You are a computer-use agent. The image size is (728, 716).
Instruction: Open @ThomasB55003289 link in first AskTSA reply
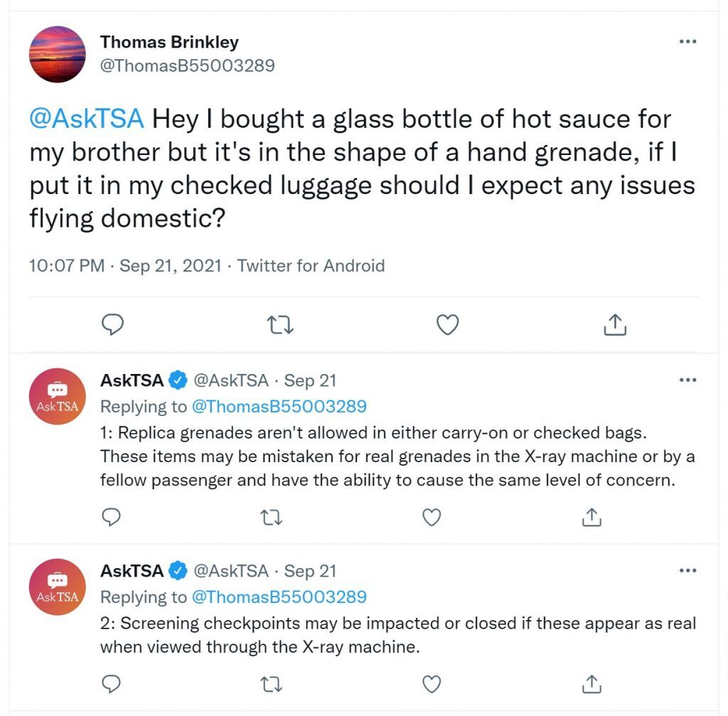coord(279,406)
